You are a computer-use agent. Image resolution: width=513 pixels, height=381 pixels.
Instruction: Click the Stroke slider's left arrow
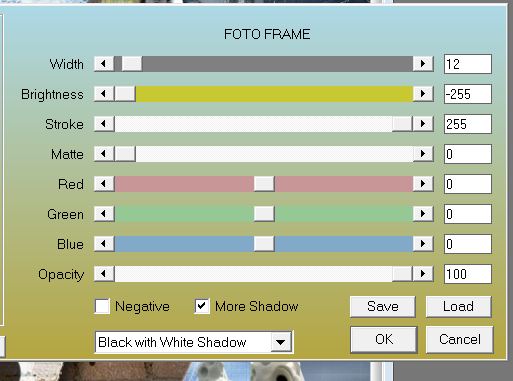tap(104, 124)
